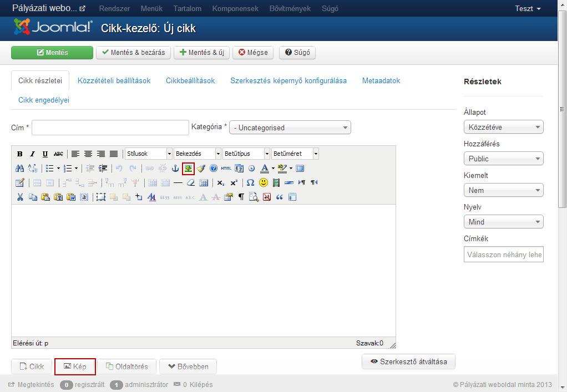Set left-to-right text direction
Screen dimensions: 567x392
(302, 183)
